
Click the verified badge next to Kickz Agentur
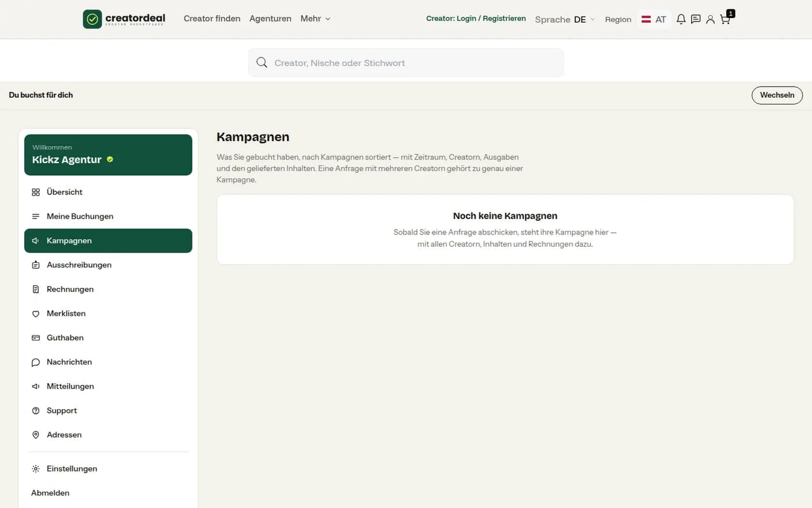[x=110, y=159]
